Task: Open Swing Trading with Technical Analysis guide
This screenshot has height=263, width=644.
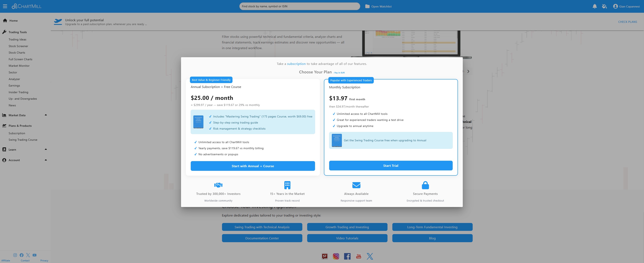Action: [262, 227]
